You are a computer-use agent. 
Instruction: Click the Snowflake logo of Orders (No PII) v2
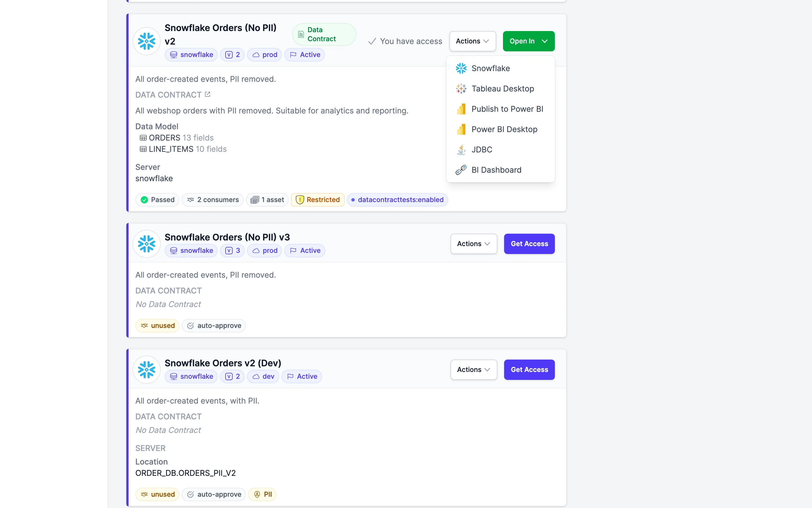click(147, 41)
